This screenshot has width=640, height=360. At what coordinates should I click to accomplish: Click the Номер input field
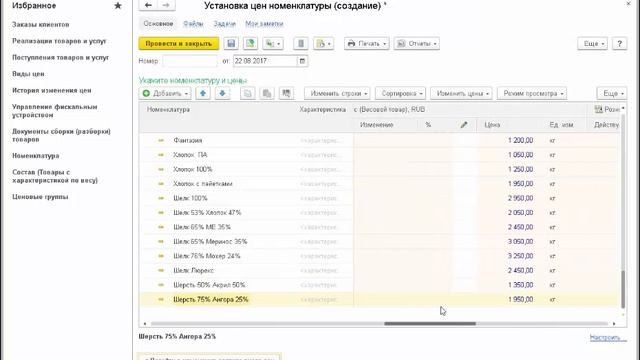coord(190,61)
